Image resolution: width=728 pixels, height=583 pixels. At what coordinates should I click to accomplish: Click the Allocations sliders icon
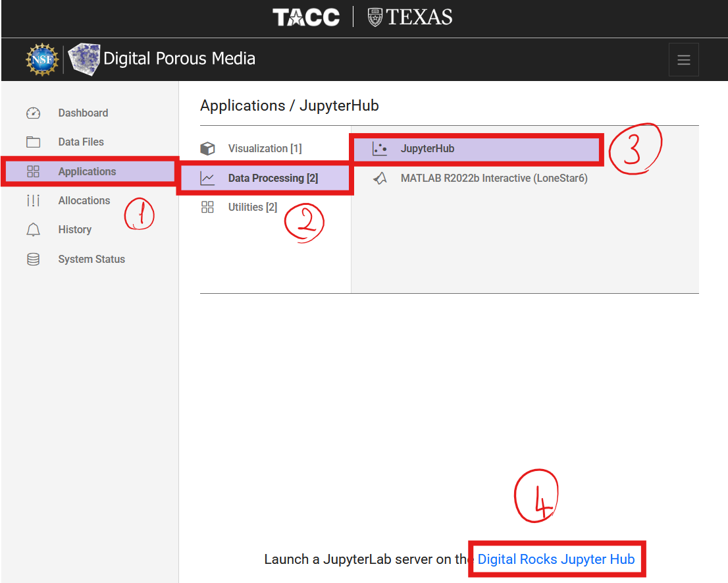coord(33,201)
